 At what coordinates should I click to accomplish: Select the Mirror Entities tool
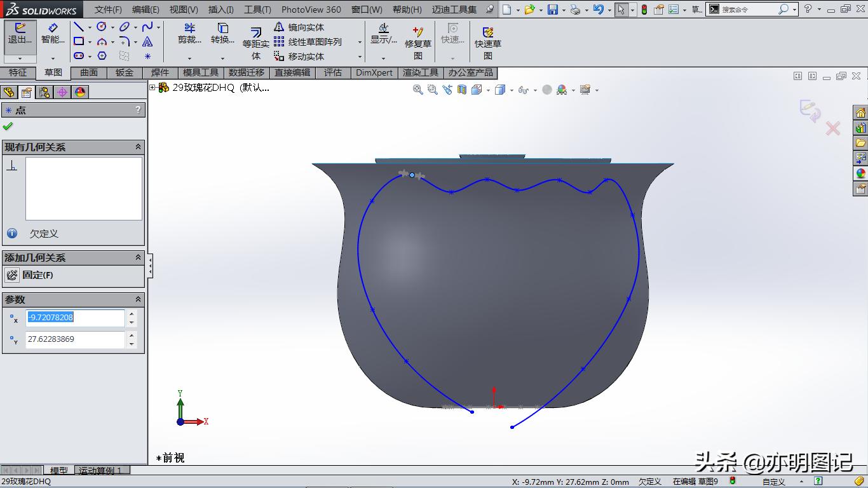280,27
